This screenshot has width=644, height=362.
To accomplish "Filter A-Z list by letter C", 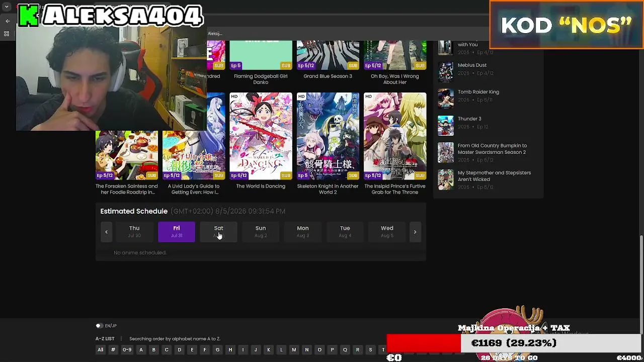I will 167,350.
